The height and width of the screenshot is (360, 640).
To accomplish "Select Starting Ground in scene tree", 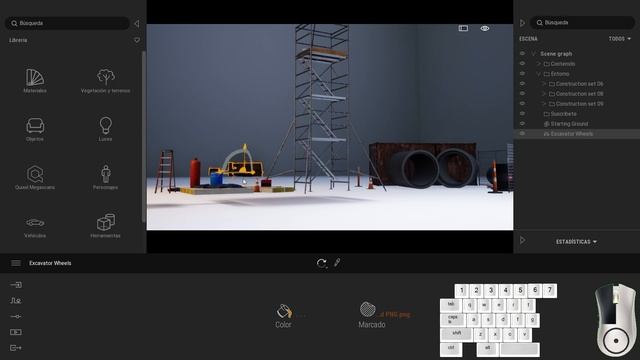I will point(569,124).
